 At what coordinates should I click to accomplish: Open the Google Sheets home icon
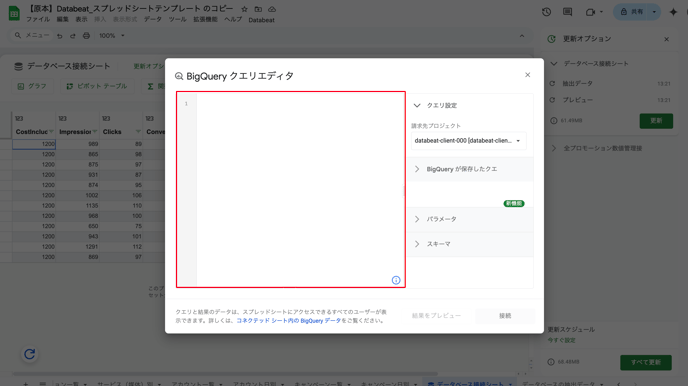(x=14, y=13)
